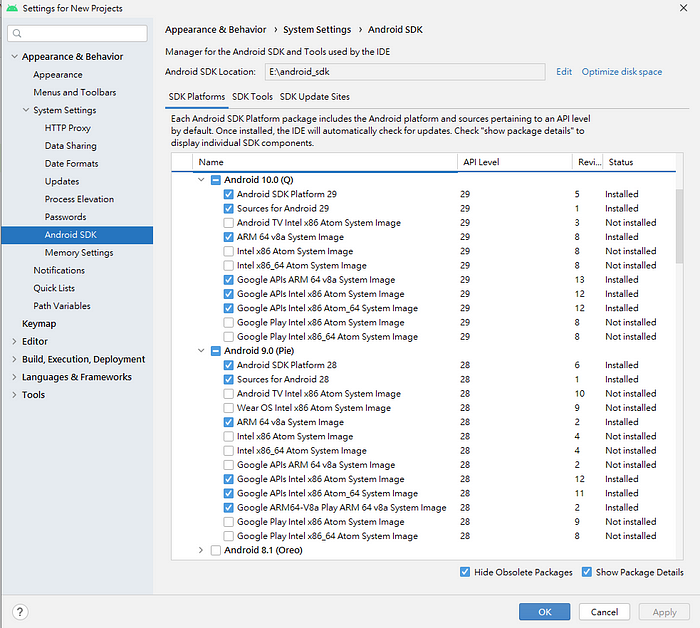
Task: Open Passwords settings
Action: (65, 217)
